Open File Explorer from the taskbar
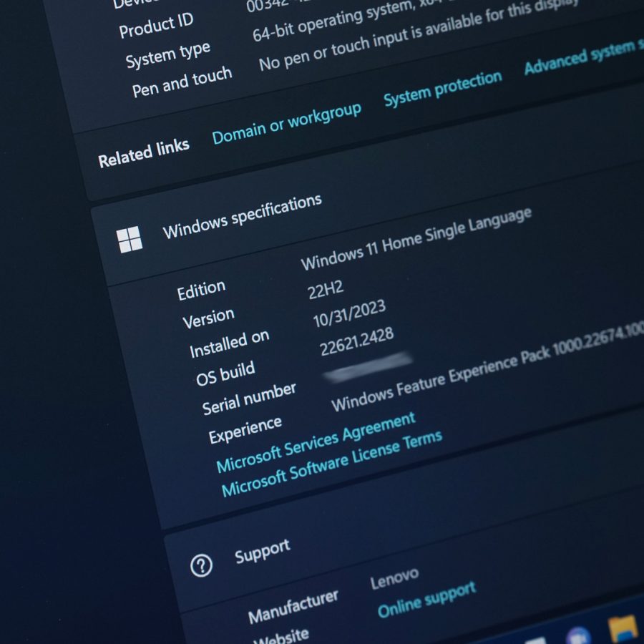Screen dimensions: 644x644 click(623, 630)
